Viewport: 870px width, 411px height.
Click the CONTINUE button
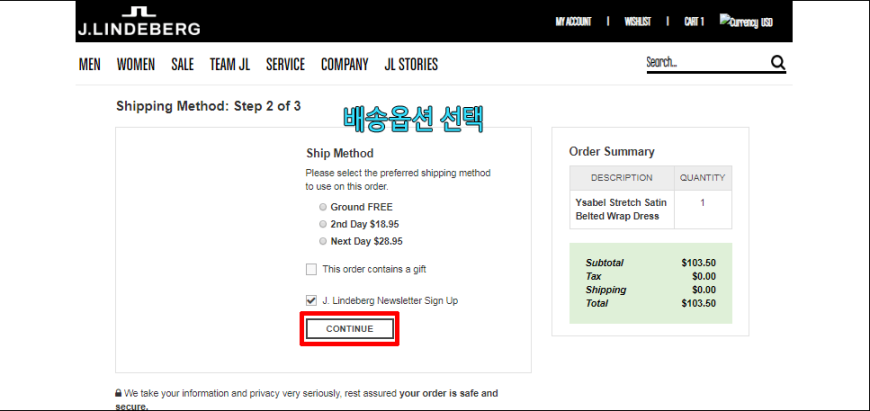tap(350, 329)
